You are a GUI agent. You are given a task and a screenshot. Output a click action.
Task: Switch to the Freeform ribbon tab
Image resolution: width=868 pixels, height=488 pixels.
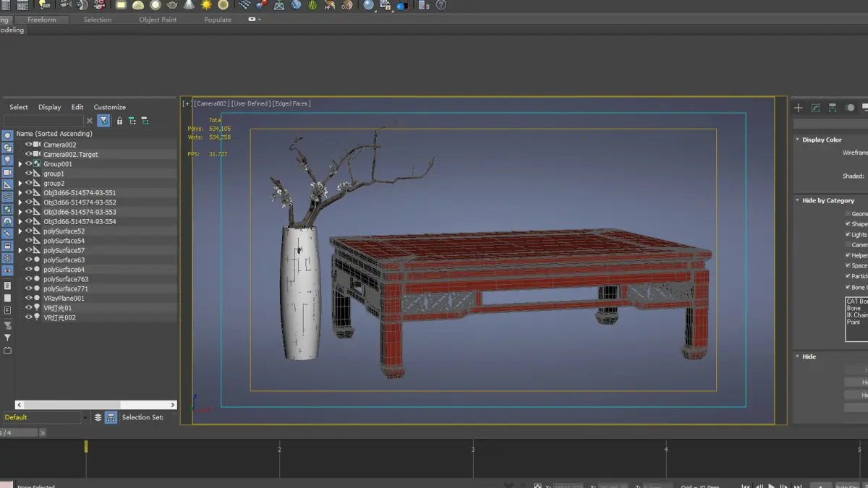(x=41, y=20)
